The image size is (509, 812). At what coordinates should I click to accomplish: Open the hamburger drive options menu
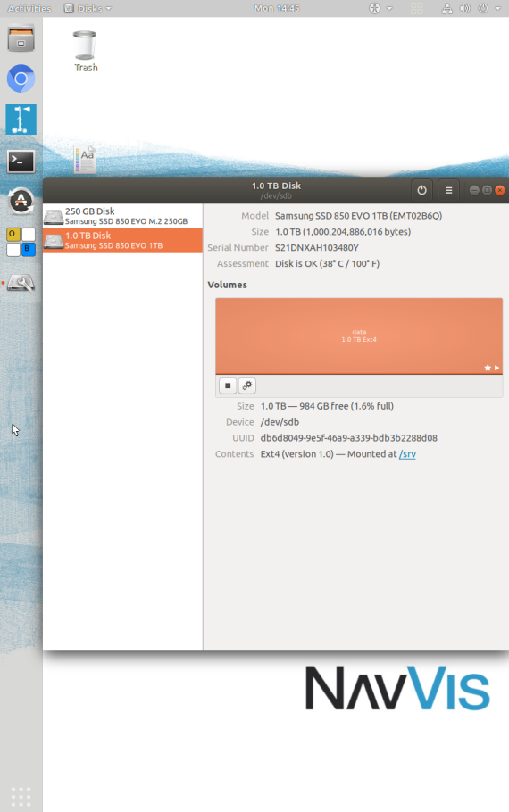point(449,190)
